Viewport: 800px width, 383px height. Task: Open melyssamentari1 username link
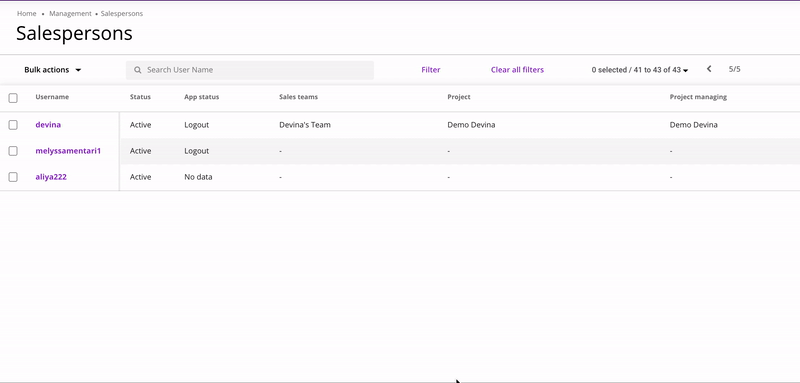pyautogui.click(x=68, y=151)
